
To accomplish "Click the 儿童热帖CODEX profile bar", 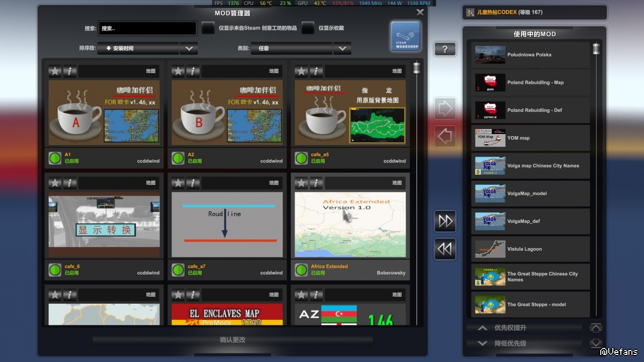I will pos(534,13).
